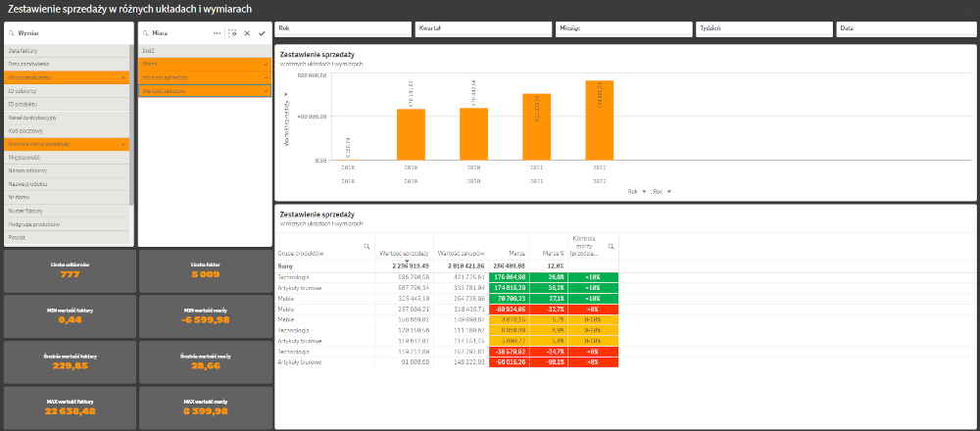Deselect Wartość sprzedaży in the Miara list

(x=205, y=77)
